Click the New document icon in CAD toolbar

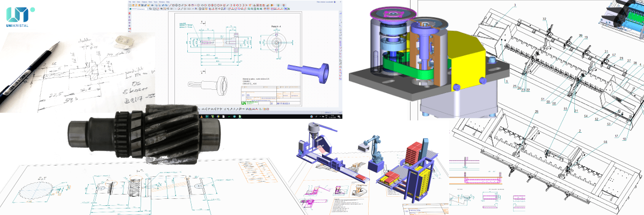(130, 5)
